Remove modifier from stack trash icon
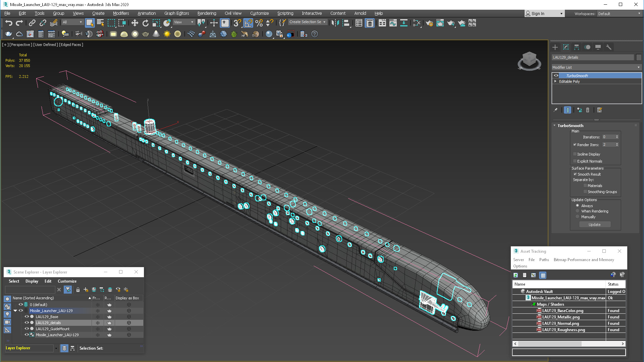Viewport: 644px width, 362px height. click(588, 110)
